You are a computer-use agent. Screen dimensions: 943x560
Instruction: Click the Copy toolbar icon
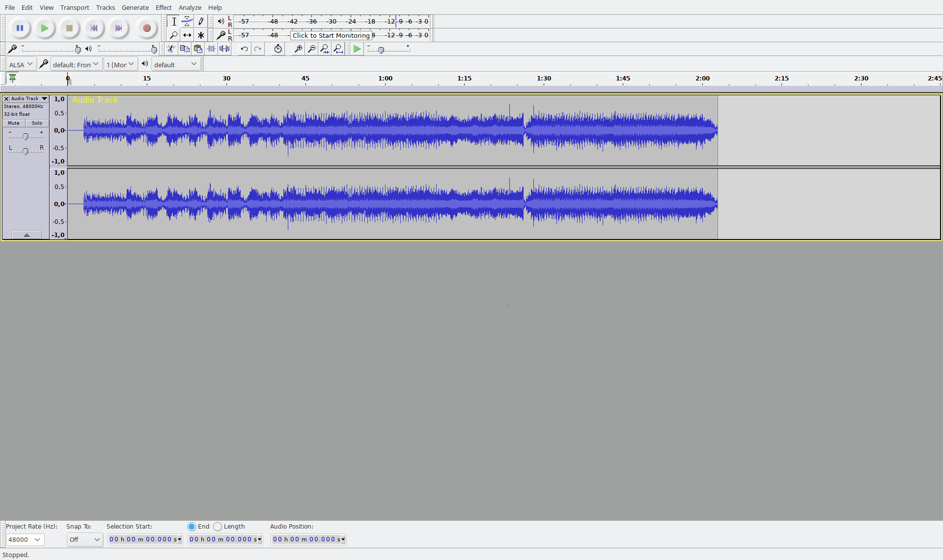pos(185,49)
